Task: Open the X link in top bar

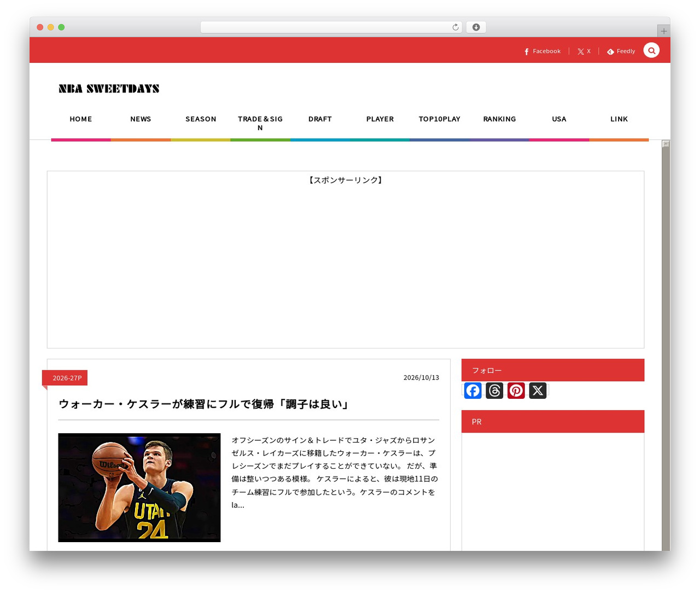Action: click(584, 51)
